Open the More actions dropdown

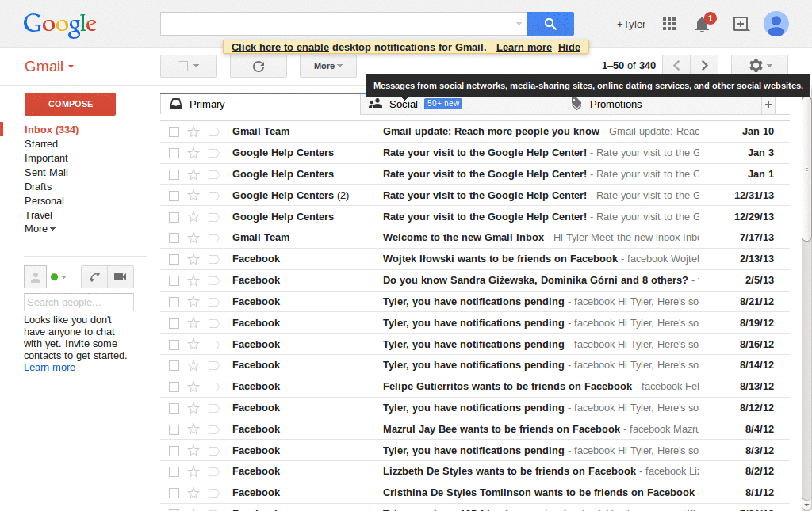click(327, 67)
